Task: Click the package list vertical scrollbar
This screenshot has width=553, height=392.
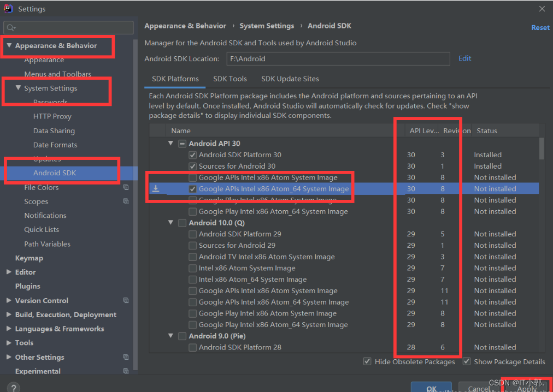Action: coord(542,149)
